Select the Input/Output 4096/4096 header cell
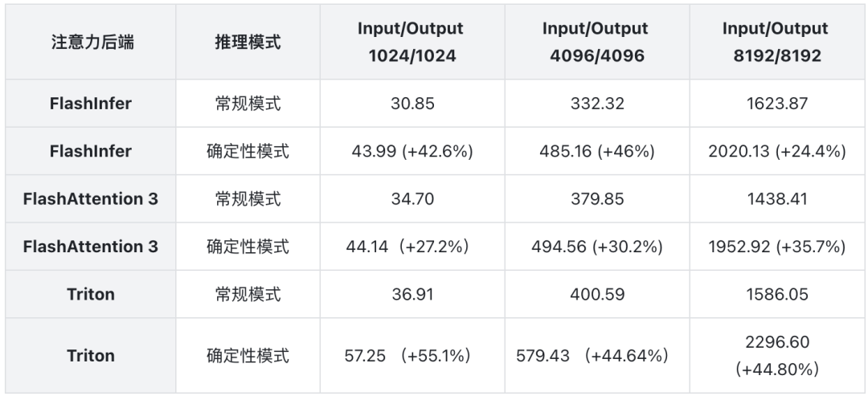The height and width of the screenshot is (396, 868). [596, 43]
